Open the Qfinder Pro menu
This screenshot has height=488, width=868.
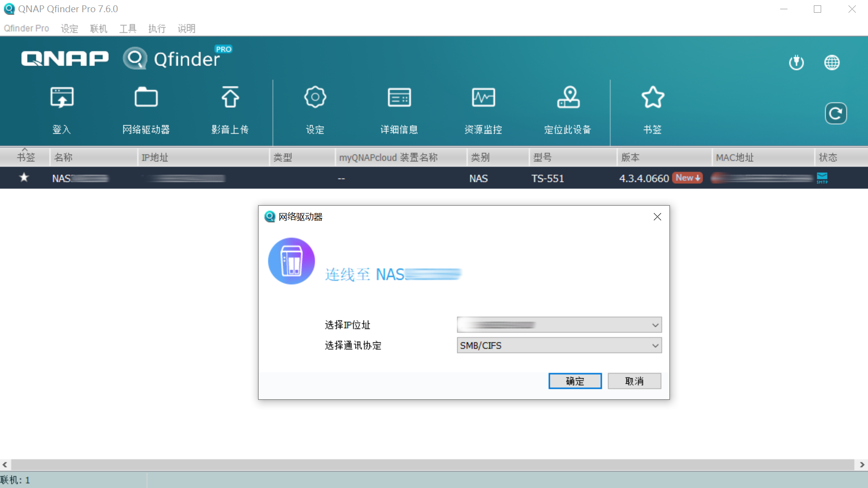(26, 28)
